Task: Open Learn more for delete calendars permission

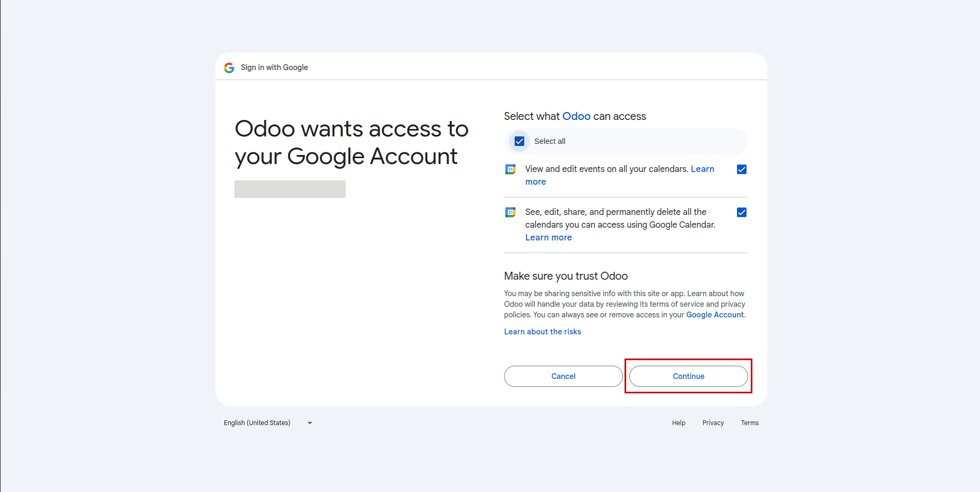Action: [548, 237]
